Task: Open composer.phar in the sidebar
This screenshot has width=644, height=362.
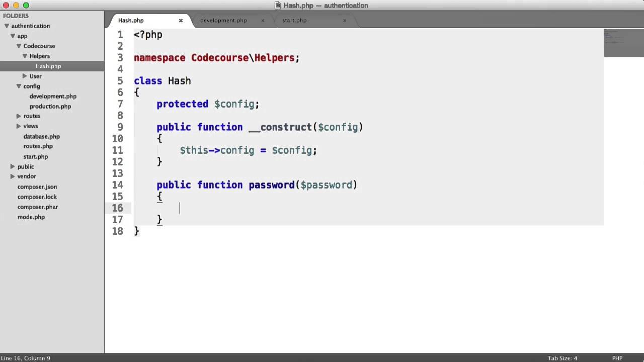Action: [x=38, y=207]
